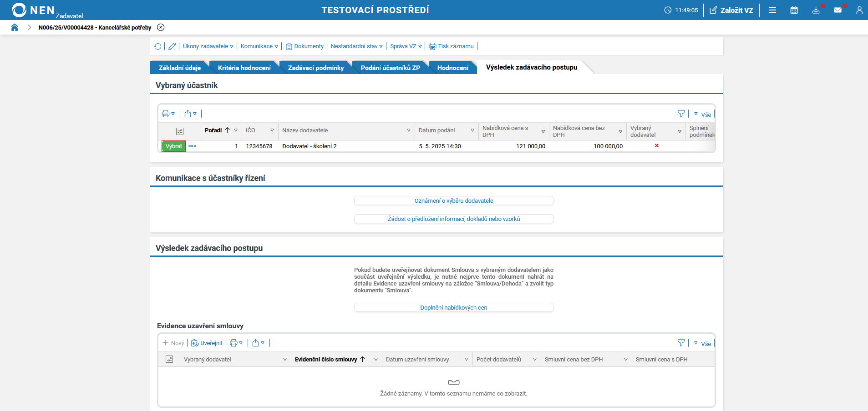Expand the Úkony zadavatele dropdown
Viewport: 868px width, 411px height.
pos(208,46)
